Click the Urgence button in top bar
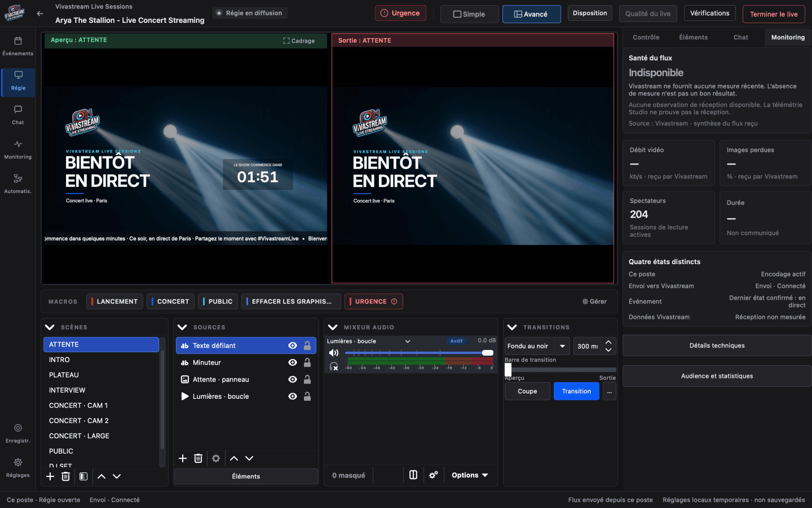The width and height of the screenshot is (812, 508). coord(400,13)
